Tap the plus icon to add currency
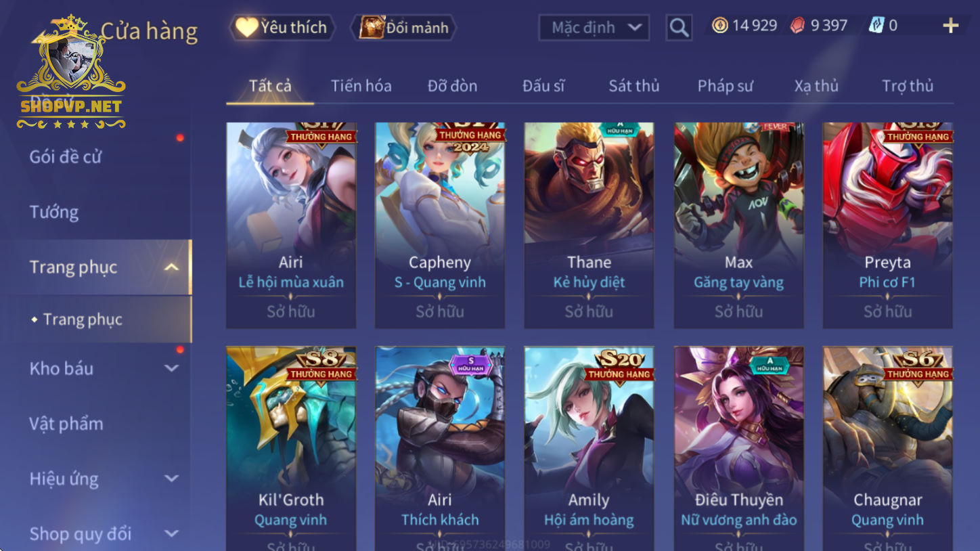 pyautogui.click(x=951, y=26)
